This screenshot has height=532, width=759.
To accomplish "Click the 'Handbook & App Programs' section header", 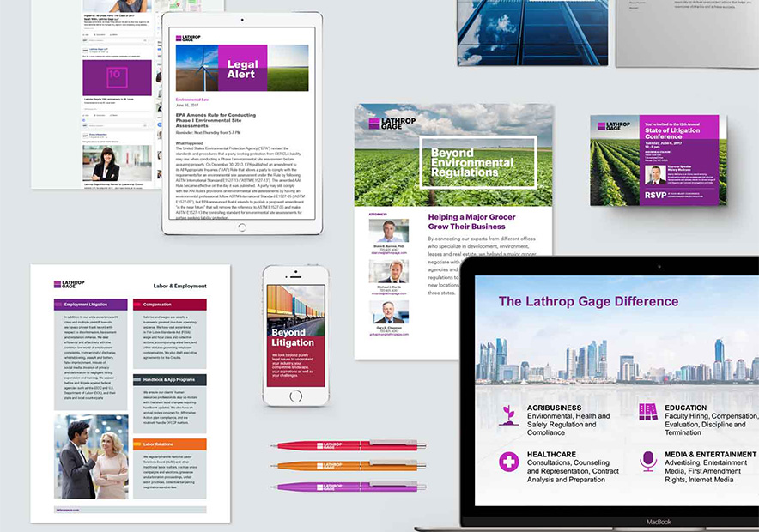I will 170,379.
